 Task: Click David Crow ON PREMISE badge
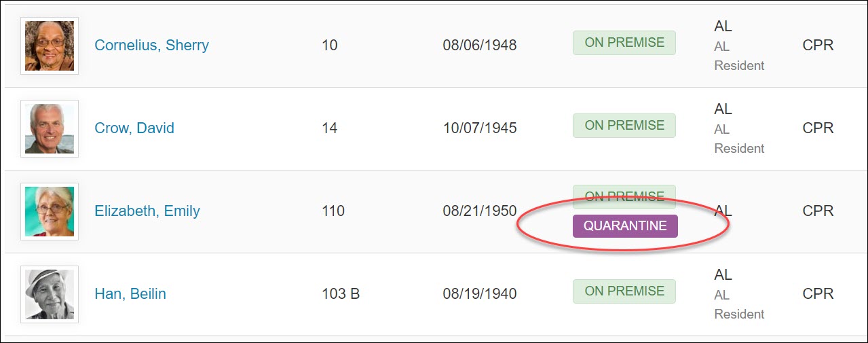624,126
